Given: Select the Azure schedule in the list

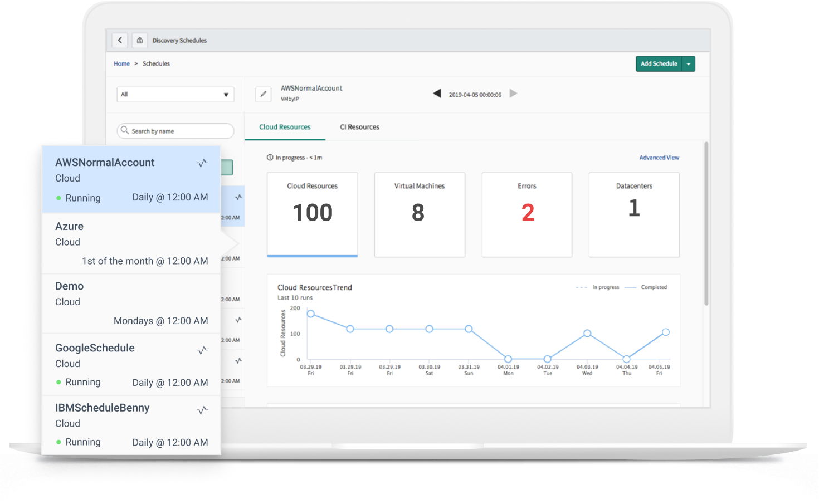Looking at the screenshot, I should point(131,243).
